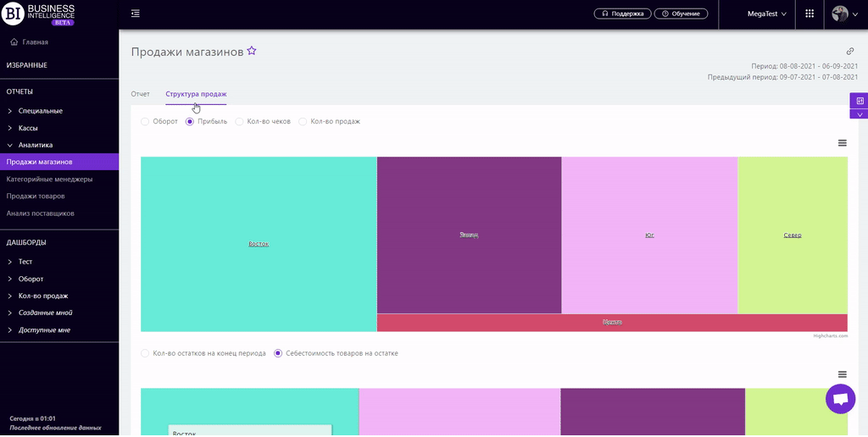
Task: Copy report link using chain icon
Action: coord(850,52)
